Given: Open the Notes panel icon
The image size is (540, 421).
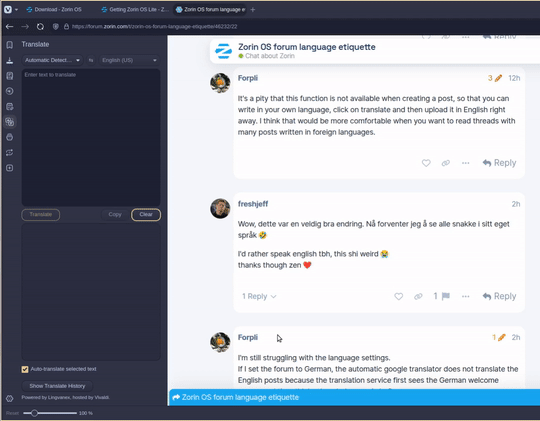Looking at the screenshot, I should point(10,76).
